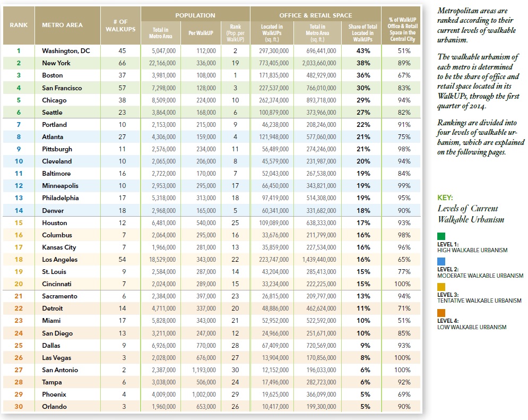
Task: Click the Columbus metro name
Action: 57,235
